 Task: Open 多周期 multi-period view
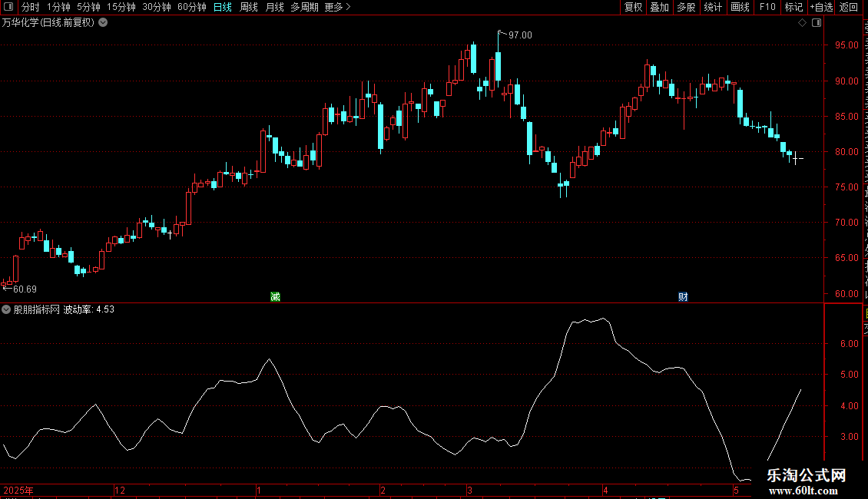[x=304, y=7]
